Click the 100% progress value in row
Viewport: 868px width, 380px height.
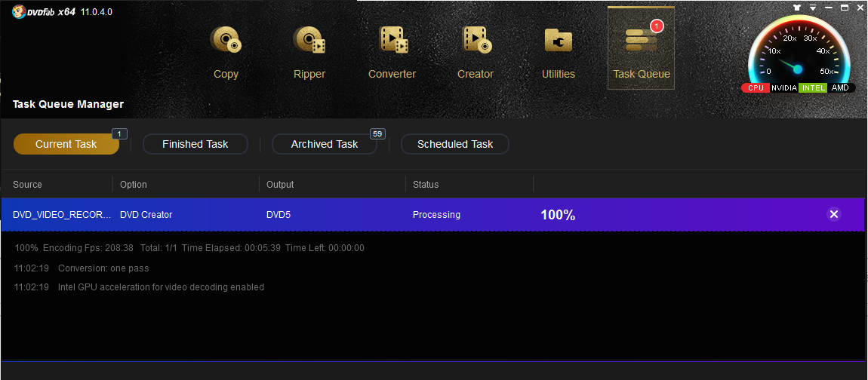(x=558, y=215)
